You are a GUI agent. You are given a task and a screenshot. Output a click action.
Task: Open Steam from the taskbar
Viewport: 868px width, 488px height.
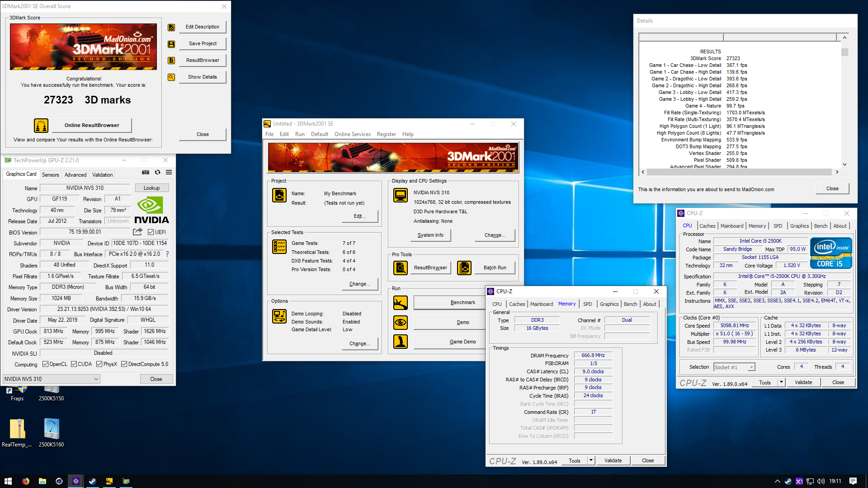tap(93, 481)
